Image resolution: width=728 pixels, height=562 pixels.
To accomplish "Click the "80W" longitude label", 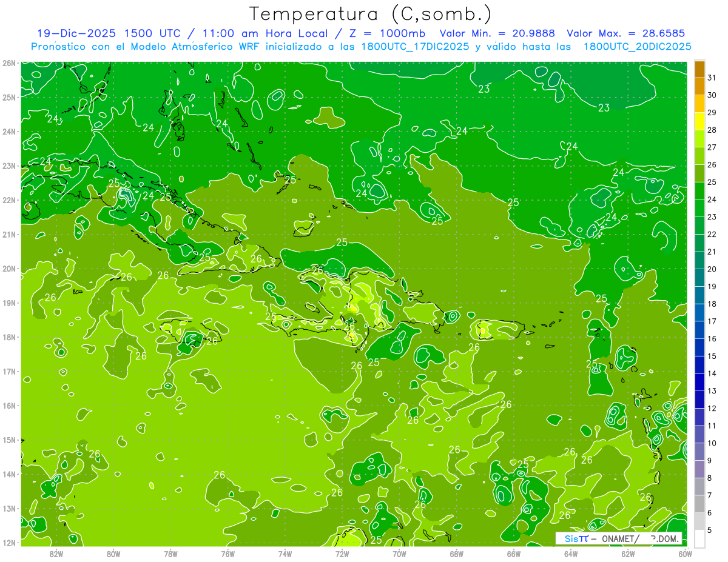I will 113,553.
